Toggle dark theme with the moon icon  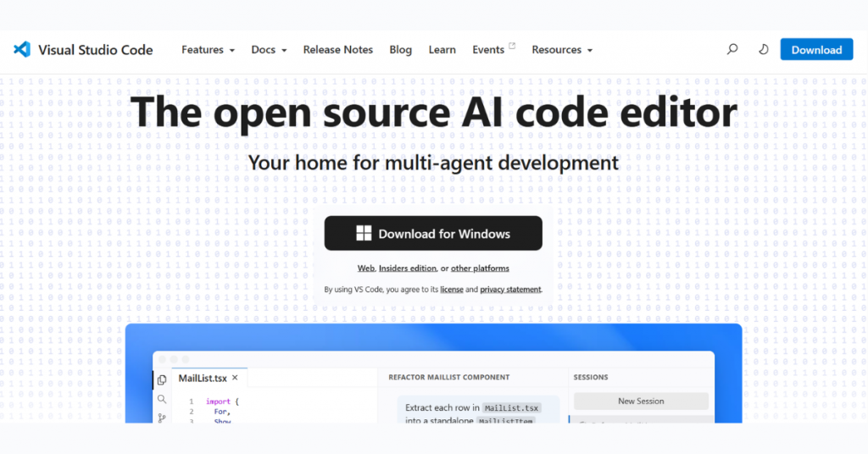[x=764, y=49]
